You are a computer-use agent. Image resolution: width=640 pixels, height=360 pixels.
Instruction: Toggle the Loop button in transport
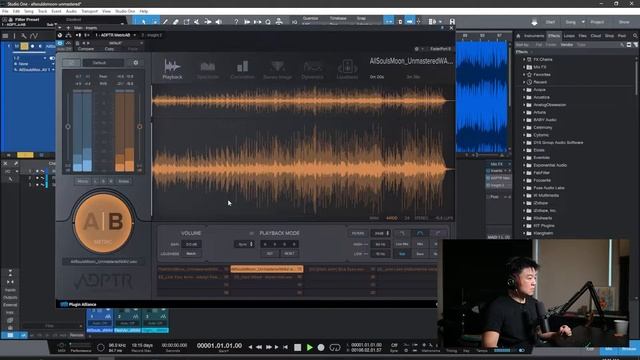pyautogui.click(x=335, y=348)
